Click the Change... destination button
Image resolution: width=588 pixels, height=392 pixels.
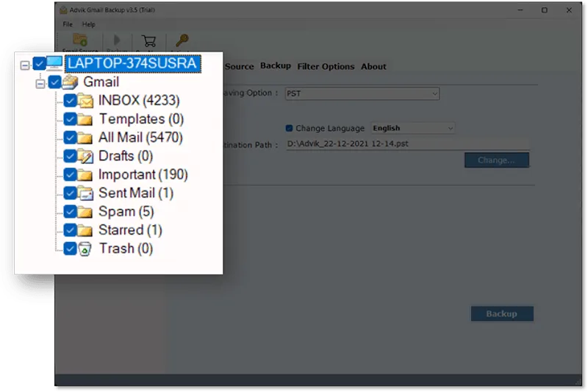click(497, 160)
